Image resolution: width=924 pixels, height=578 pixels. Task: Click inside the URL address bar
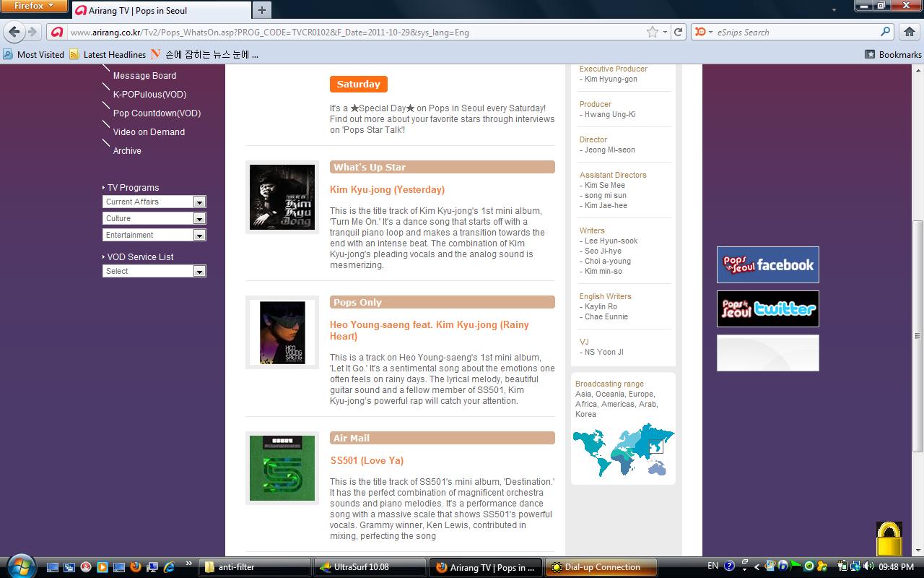354,32
